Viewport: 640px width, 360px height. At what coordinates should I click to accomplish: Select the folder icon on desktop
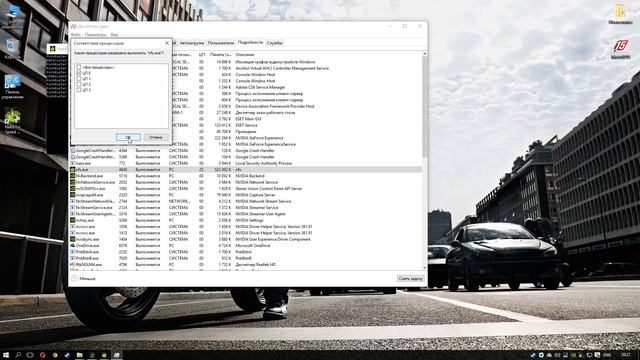click(x=620, y=14)
